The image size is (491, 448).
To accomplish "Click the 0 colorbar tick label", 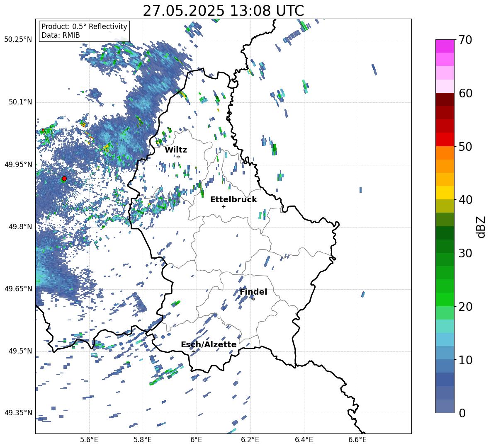I will pyautogui.click(x=462, y=413).
